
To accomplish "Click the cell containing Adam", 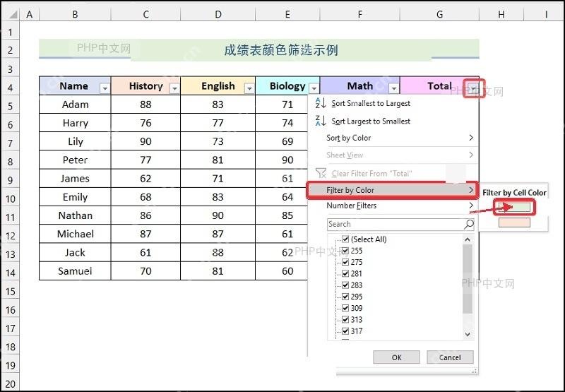I will click(x=75, y=105).
